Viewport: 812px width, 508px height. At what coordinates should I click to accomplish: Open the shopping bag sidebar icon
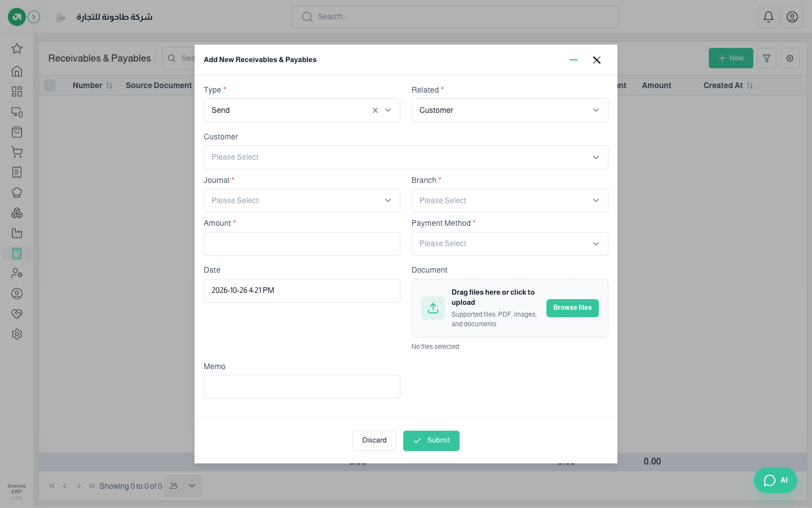pyautogui.click(x=17, y=132)
